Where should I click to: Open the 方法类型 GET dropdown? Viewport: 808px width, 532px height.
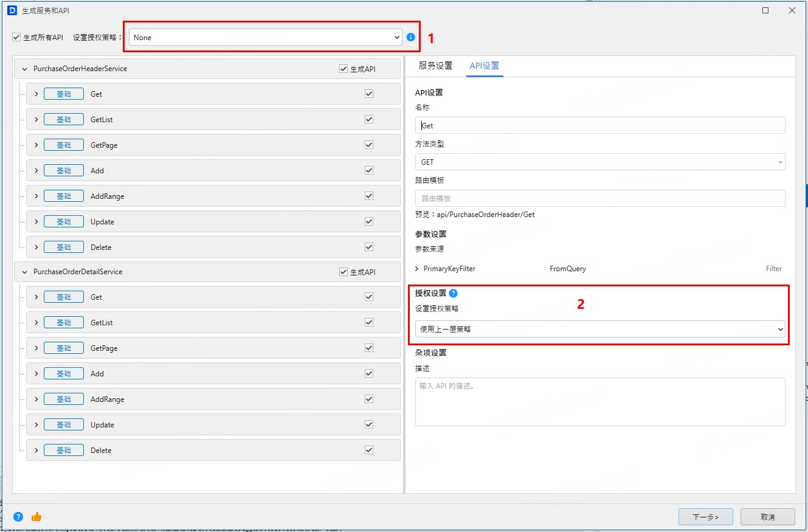click(599, 162)
